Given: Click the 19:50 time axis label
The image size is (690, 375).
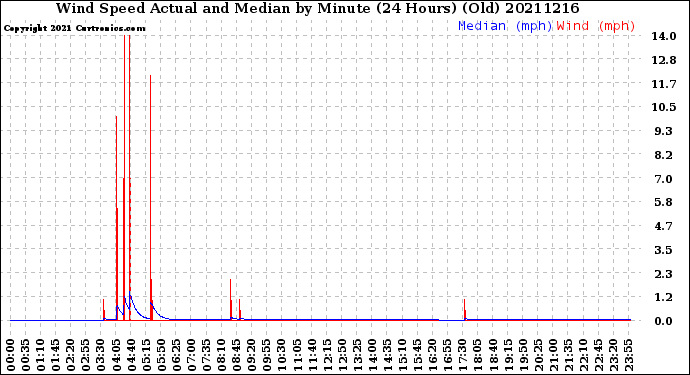Looking at the screenshot, I should (x=523, y=354).
